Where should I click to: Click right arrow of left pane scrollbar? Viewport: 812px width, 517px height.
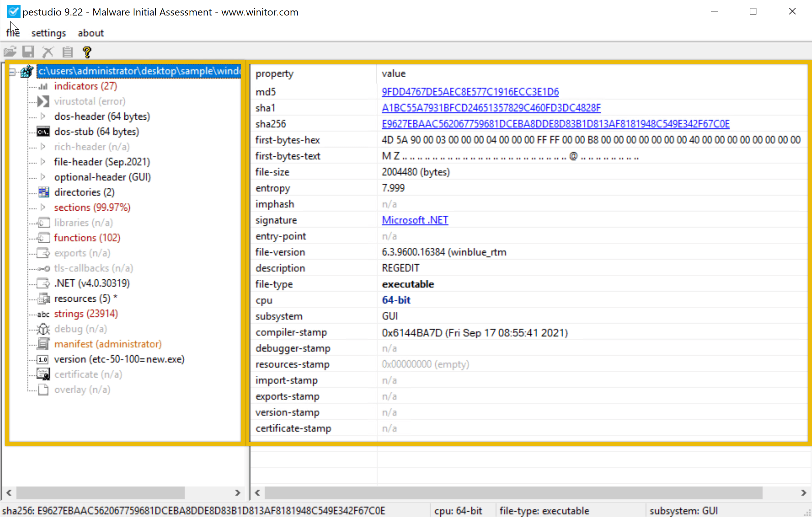coord(238,493)
